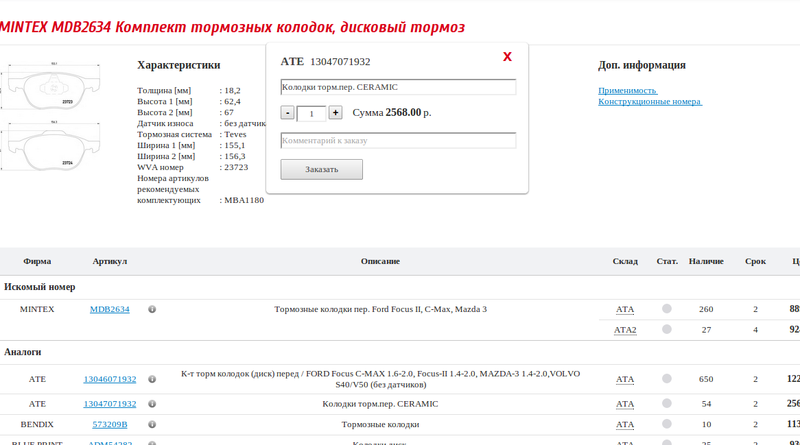Click status circle in Bendix row

[x=667, y=425]
